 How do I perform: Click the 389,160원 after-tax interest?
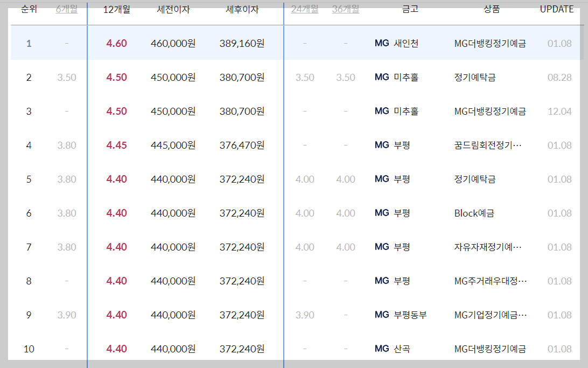(242, 44)
